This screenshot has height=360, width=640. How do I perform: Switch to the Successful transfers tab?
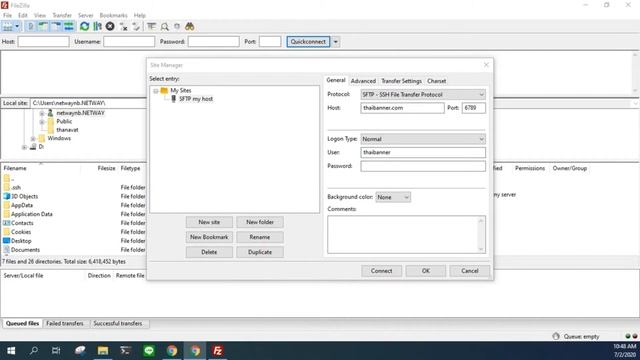[118, 324]
